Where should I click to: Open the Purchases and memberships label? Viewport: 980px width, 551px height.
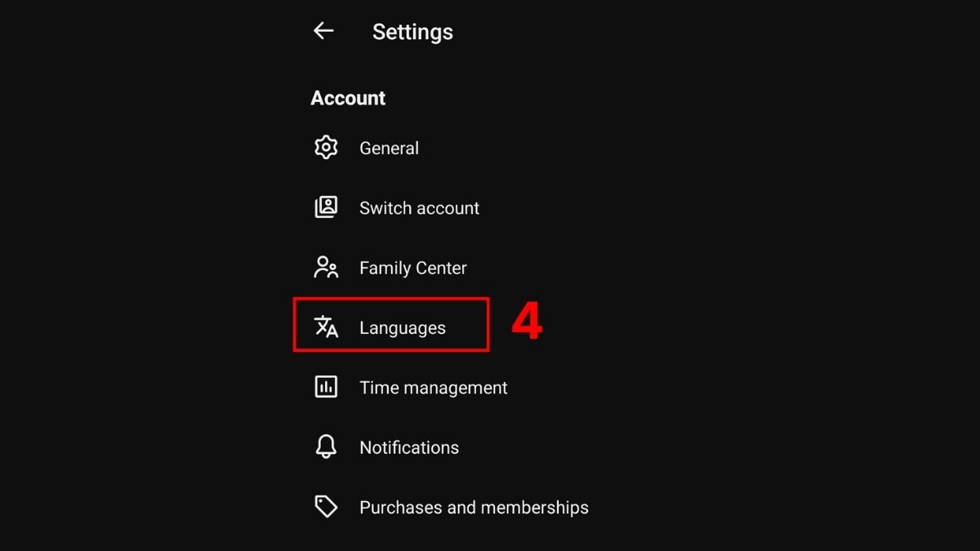(x=473, y=507)
